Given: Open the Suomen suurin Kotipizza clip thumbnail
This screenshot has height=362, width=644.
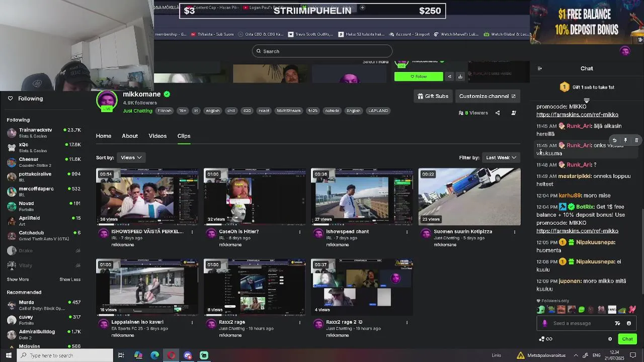Looking at the screenshot, I should point(469,197).
